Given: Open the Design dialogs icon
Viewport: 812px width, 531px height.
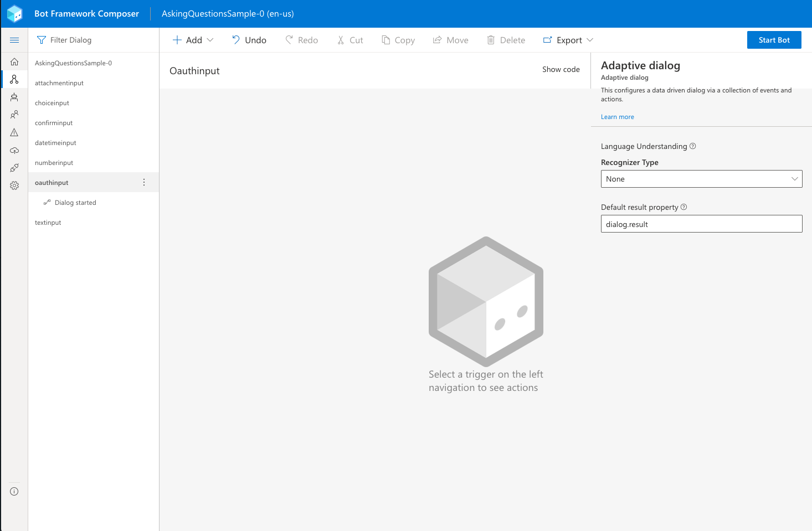Looking at the screenshot, I should tap(14, 79).
